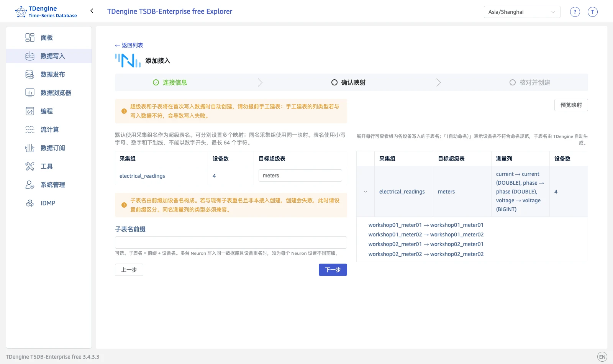Click the 下一步 button

coord(333,270)
